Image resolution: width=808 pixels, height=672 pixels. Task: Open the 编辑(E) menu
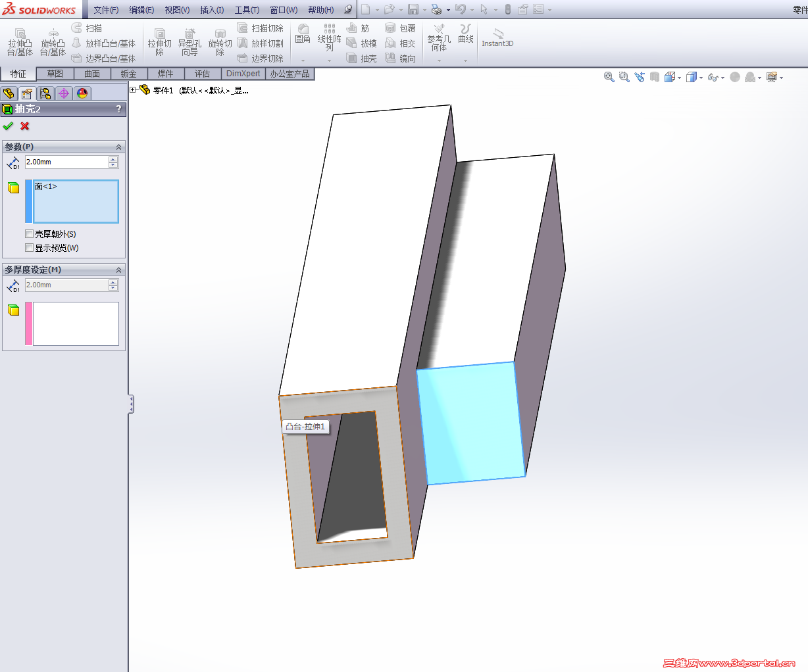pos(141,10)
